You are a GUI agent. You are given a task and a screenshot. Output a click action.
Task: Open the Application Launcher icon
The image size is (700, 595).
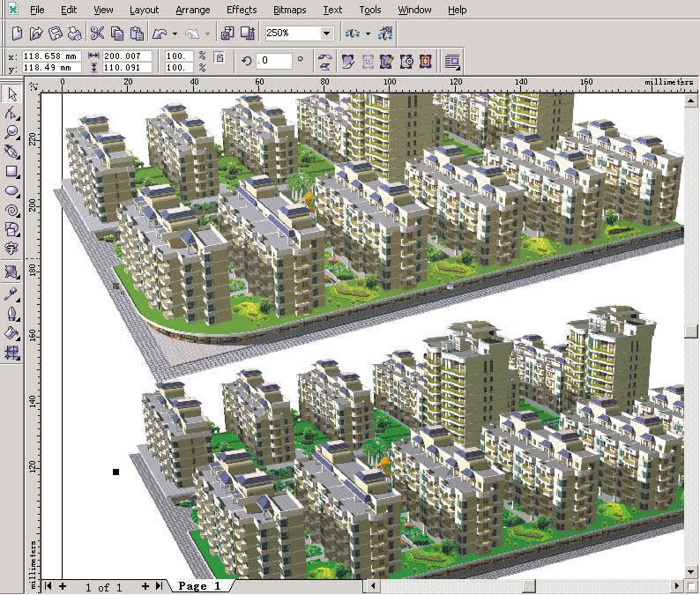click(353, 33)
